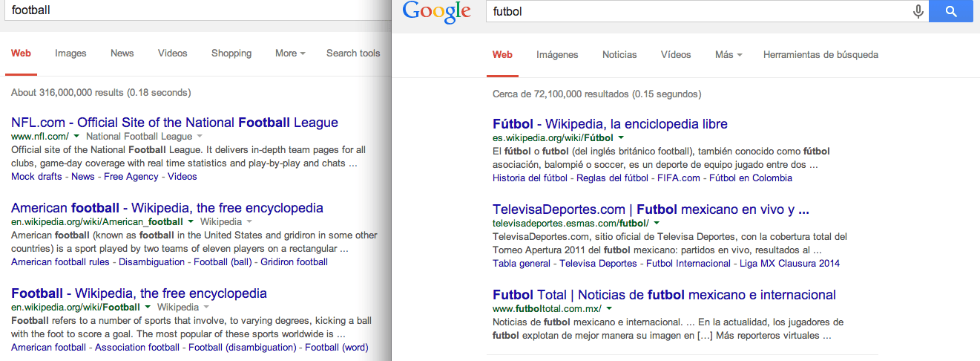This screenshot has height=361, width=980.
Task: Open the Historia del fútbol sitelink
Action: pyautogui.click(x=530, y=178)
